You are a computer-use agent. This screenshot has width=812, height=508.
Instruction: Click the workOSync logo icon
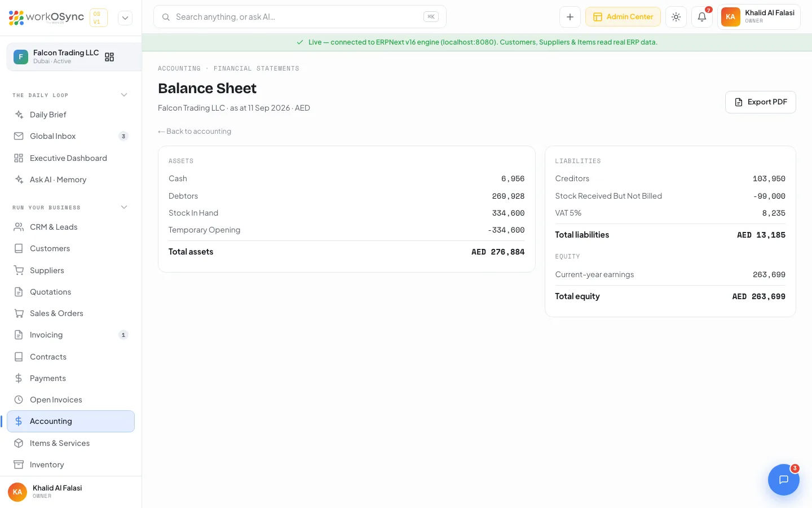coord(16,17)
